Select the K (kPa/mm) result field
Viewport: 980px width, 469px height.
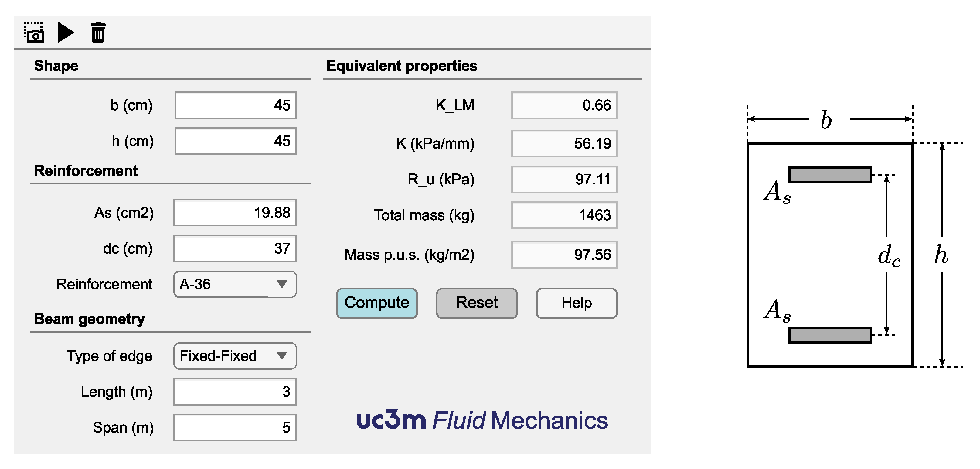click(x=564, y=143)
